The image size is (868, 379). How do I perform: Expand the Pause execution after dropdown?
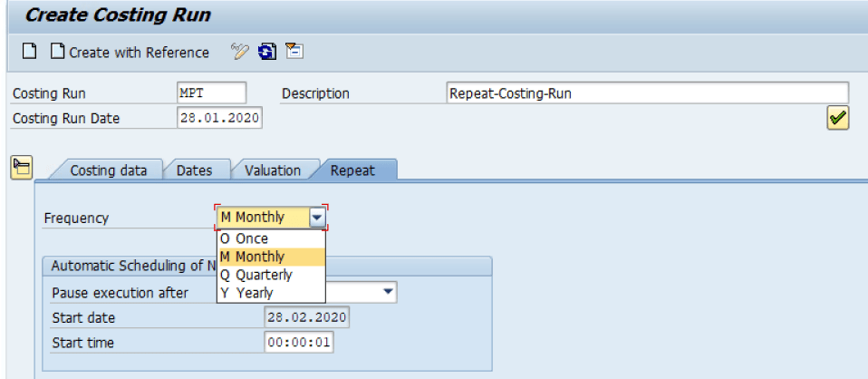click(x=388, y=292)
